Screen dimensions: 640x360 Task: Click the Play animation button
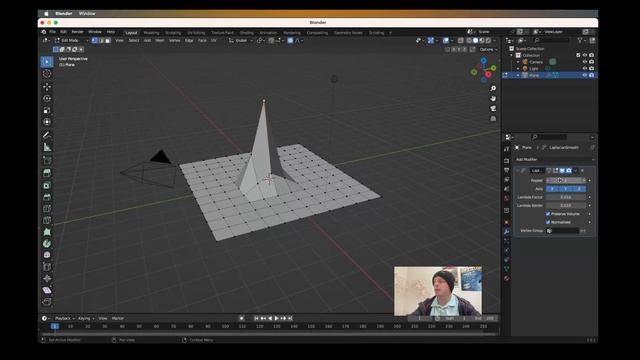coord(276,318)
